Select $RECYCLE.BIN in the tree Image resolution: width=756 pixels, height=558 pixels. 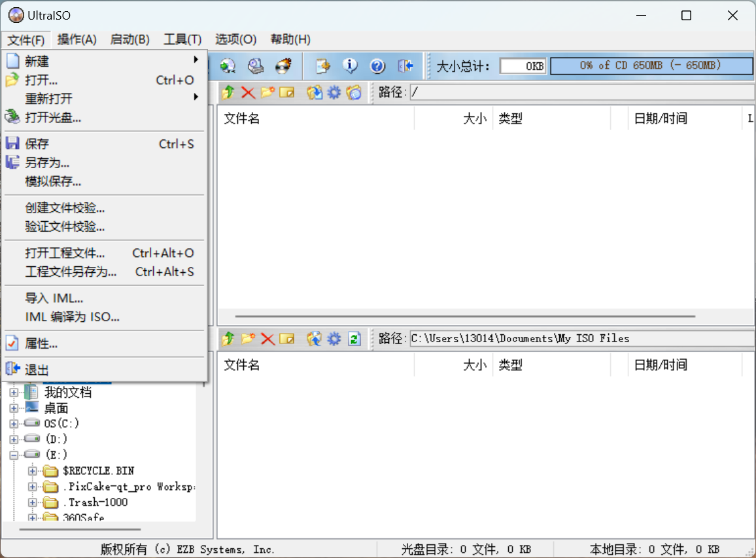98,471
